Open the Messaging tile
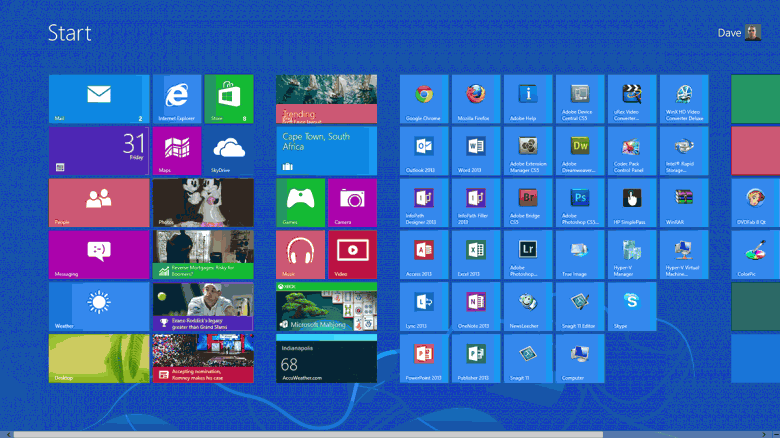Viewport: 780px width, 438px height. point(99,255)
